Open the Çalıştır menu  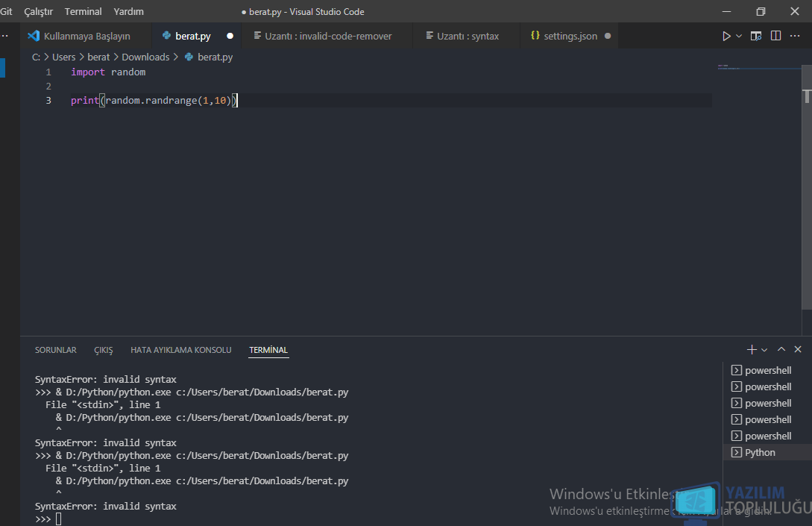38,11
